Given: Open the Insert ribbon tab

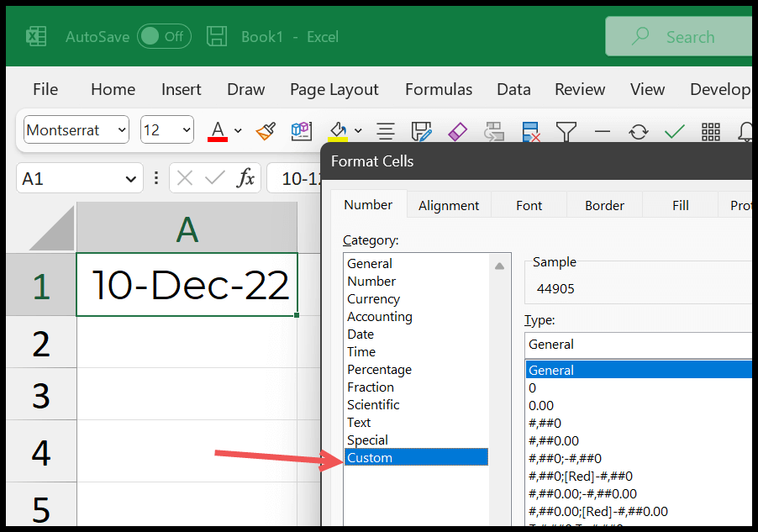Looking at the screenshot, I should [x=182, y=89].
